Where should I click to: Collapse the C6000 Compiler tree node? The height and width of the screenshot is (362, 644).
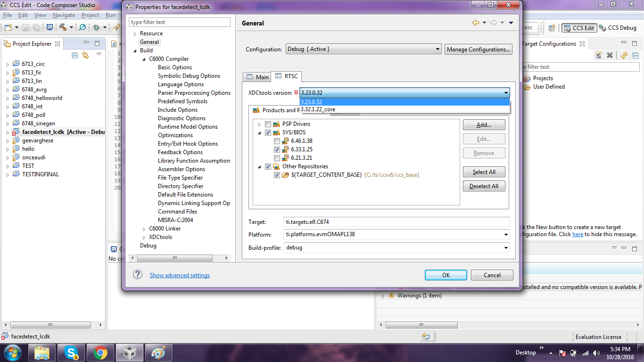pyautogui.click(x=144, y=59)
